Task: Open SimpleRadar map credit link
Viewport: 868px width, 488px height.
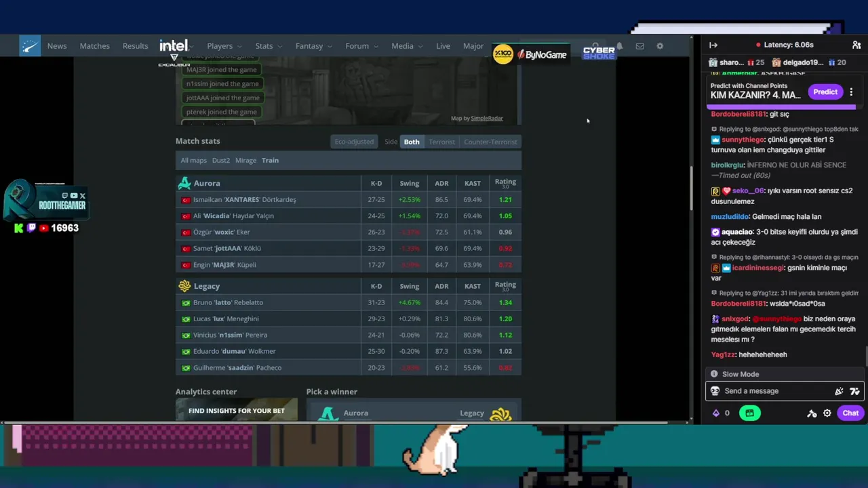Action: [487, 119]
